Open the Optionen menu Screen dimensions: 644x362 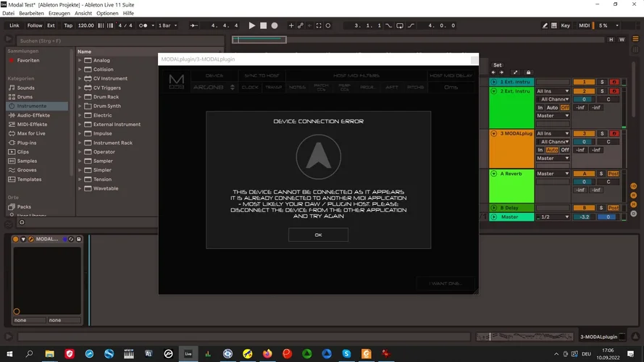(x=107, y=13)
